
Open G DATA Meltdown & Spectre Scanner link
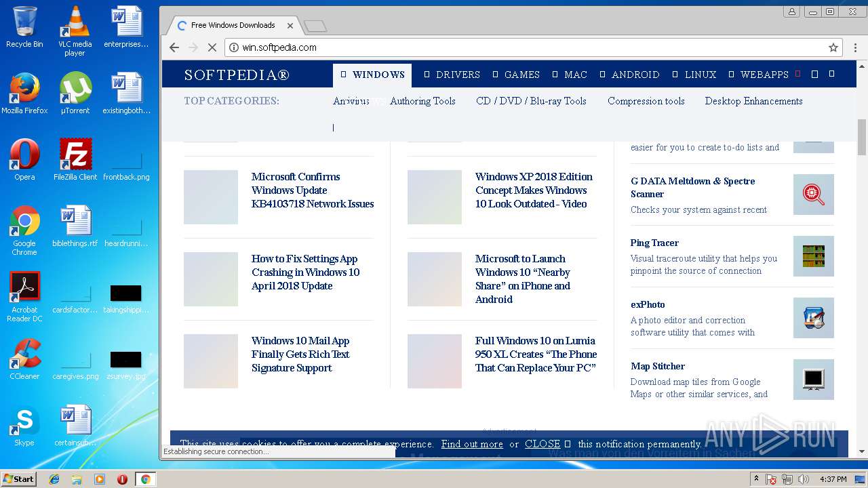click(x=692, y=188)
